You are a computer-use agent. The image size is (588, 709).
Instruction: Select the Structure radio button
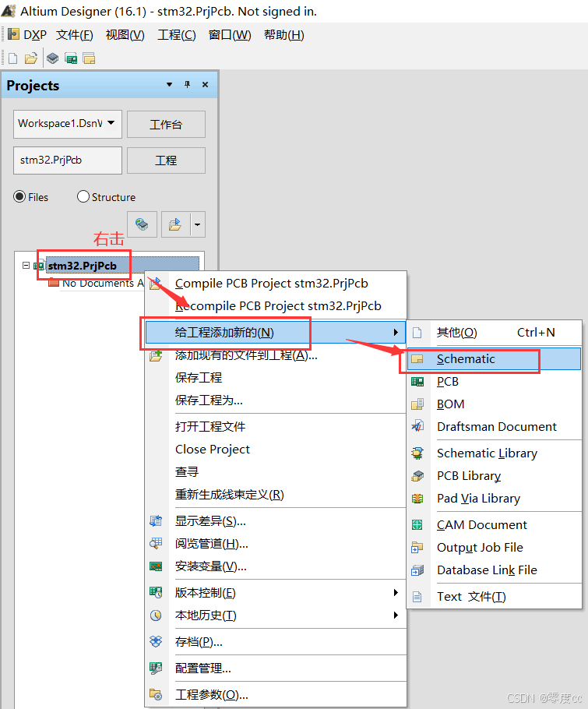[83, 196]
